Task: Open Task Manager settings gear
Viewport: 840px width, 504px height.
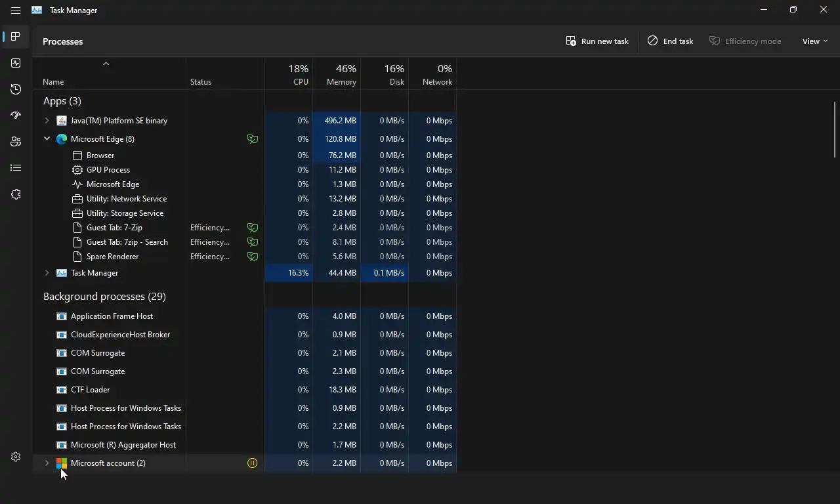Action: tap(16, 457)
